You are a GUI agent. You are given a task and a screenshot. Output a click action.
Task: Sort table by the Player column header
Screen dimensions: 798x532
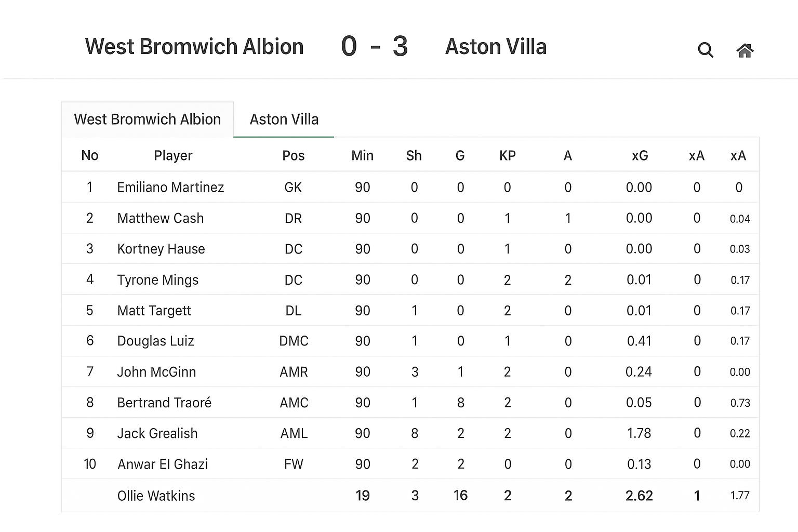[173, 155]
